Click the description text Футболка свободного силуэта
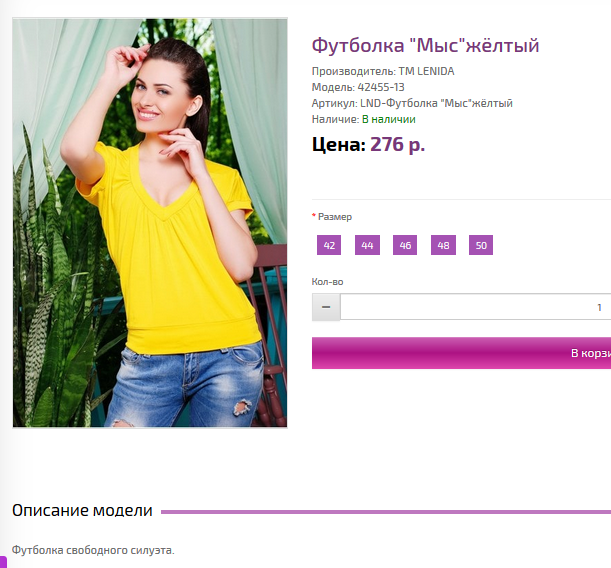This screenshot has width=611, height=568. [93, 550]
